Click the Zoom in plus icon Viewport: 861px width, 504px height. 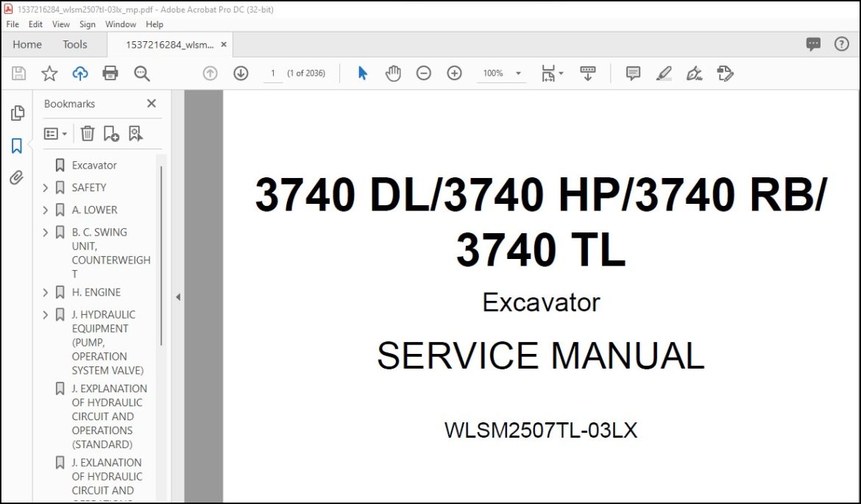pos(454,73)
